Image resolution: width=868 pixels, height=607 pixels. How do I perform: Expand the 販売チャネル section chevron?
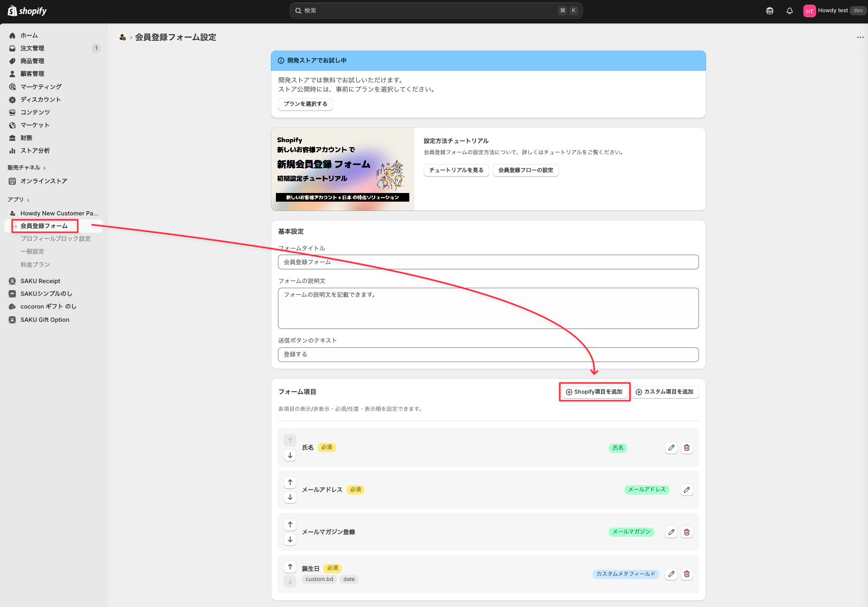(44, 168)
